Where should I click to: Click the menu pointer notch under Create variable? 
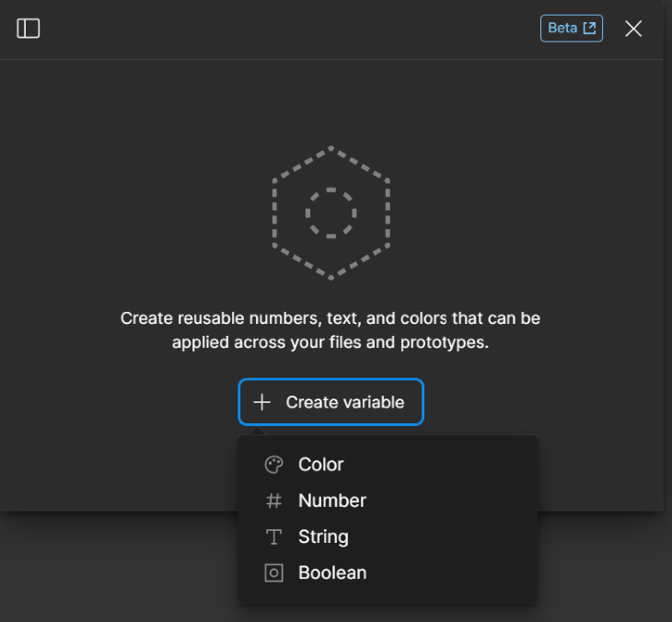point(258,431)
